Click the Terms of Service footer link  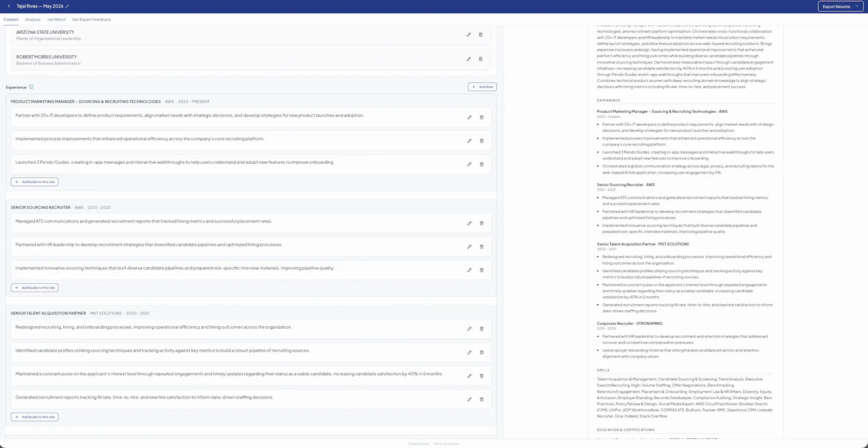tap(446, 444)
